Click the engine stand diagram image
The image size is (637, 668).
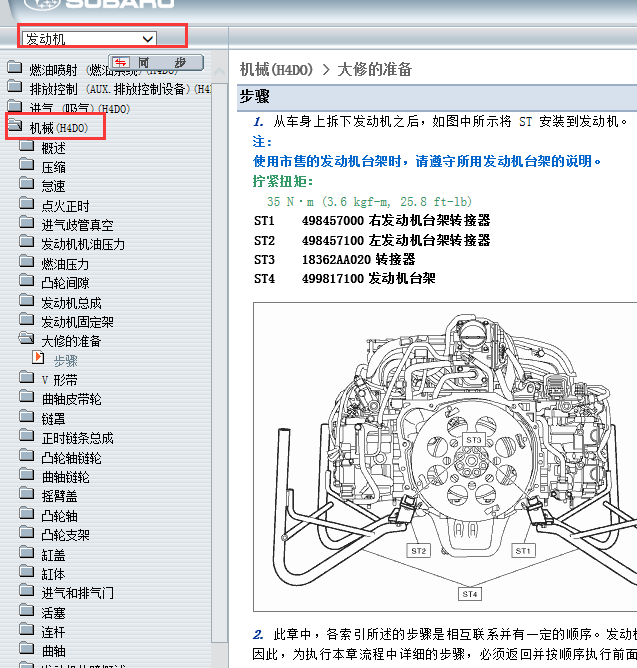[x=445, y=457]
